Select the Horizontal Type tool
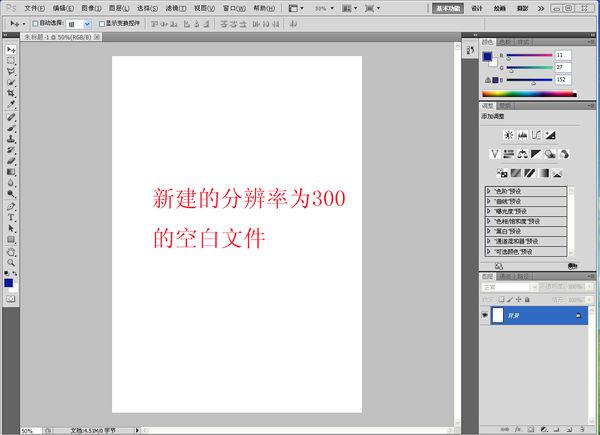The width and height of the screenshot is (600, 435). click(11, 216)
